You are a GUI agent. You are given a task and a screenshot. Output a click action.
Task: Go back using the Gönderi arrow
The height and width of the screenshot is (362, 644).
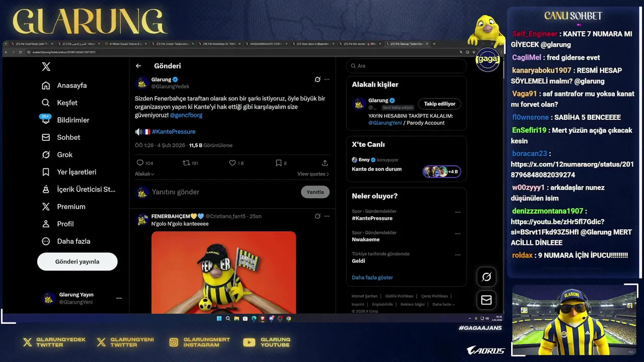(x=138, y=66)
